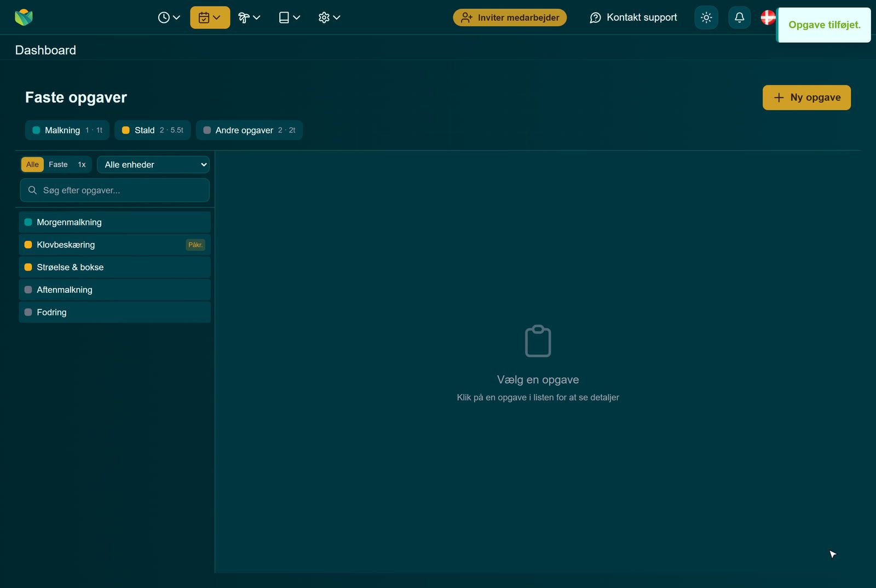Dismiss the 'Opgave tilføjet.' toast
876x588 pixels.
[x=824, y=25]
